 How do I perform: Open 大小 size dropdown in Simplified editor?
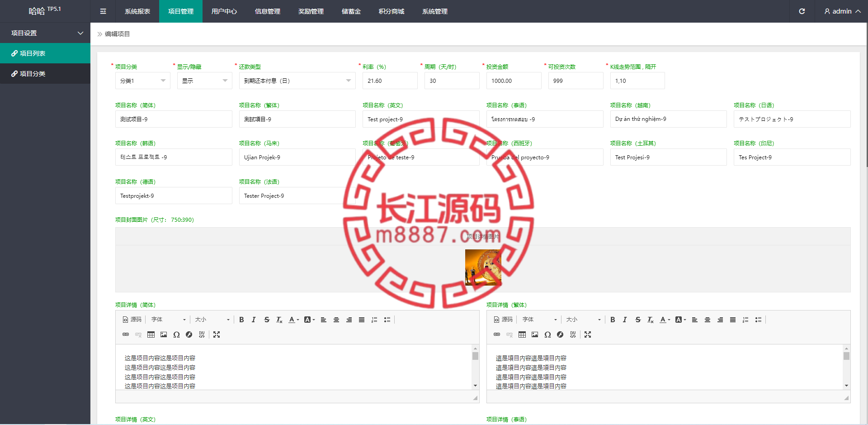[212, 320]
